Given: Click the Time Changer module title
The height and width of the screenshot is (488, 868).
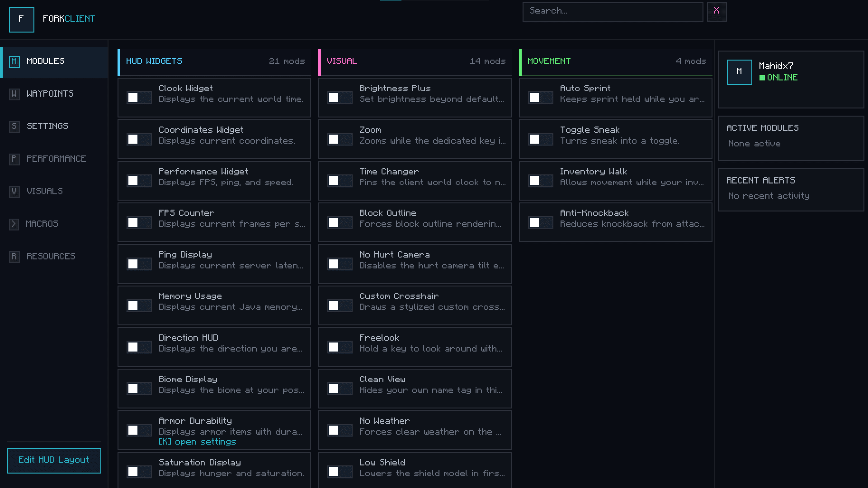Looking at the screenshot, I should coord(389,172).
